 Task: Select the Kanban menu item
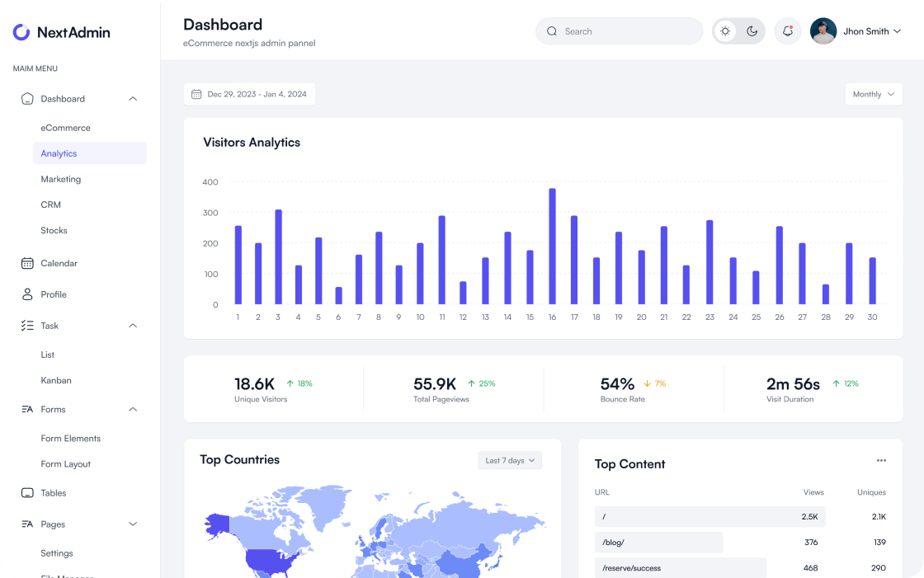(x=56, y=380)
